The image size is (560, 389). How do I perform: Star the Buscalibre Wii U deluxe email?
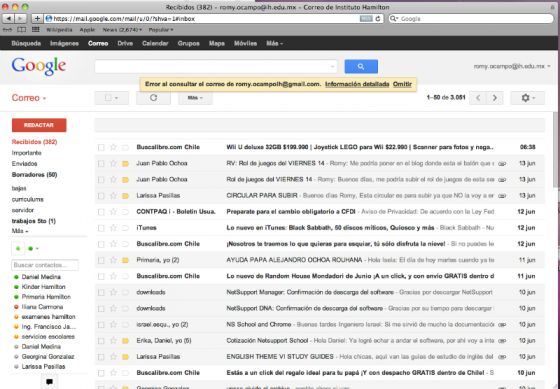(x=113, y=147)
